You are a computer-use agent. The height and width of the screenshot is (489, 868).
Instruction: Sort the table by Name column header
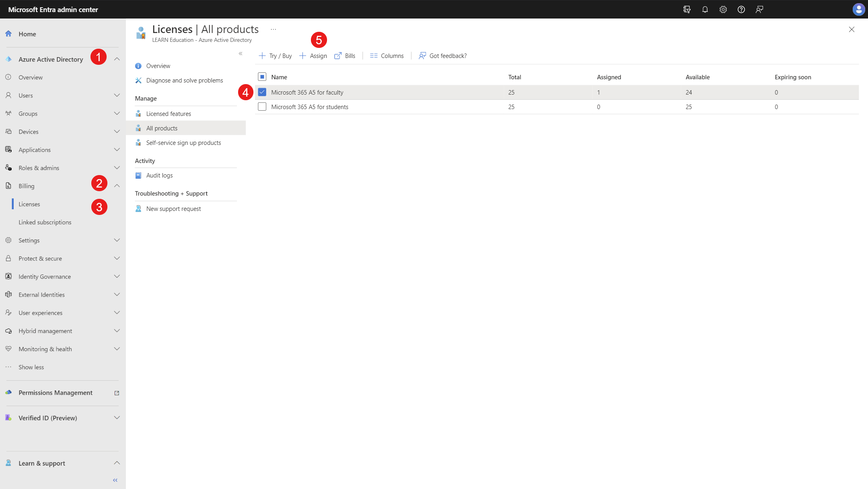coord(279,77)
